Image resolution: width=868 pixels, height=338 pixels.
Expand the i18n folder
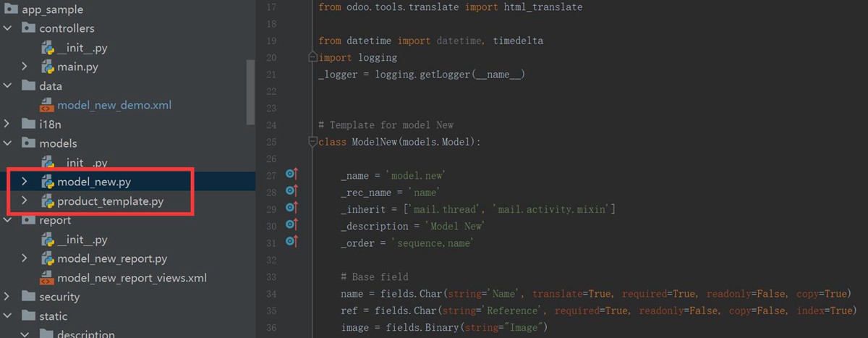click(7, 124)
